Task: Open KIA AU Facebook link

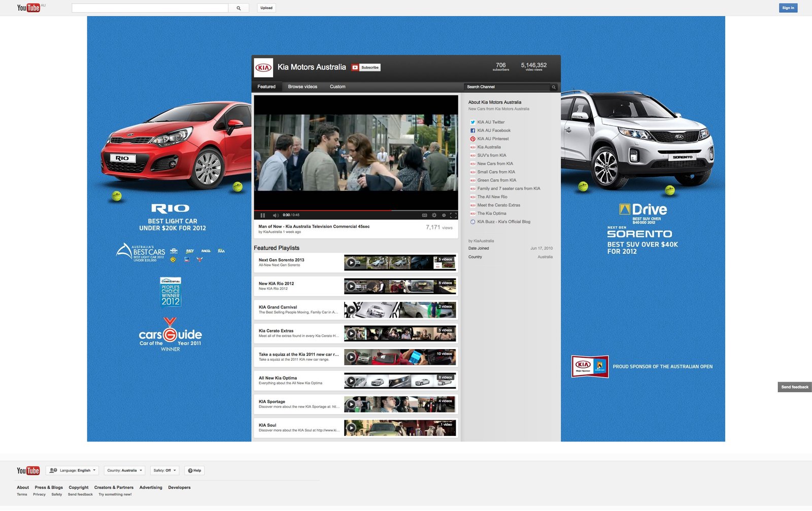Action: coord(494,130)
